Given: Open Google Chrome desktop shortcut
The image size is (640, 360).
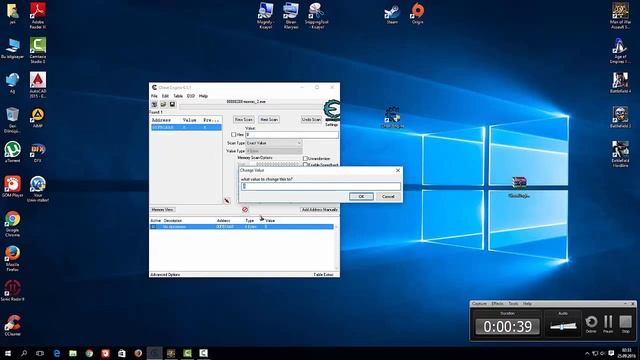Looking at the screenshot, I should click(12, 224).
